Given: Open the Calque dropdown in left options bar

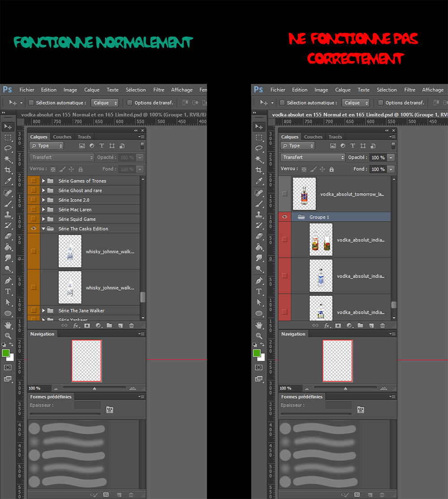Looking at the screenshot, I should [x=105, y=103].
